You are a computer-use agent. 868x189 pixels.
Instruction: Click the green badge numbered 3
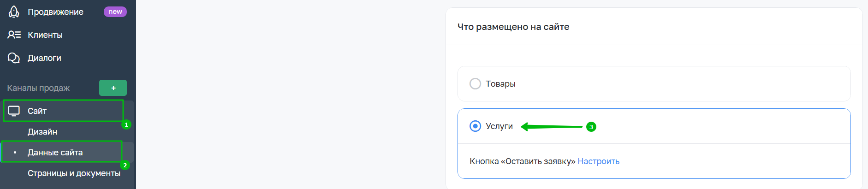(591, 127)
